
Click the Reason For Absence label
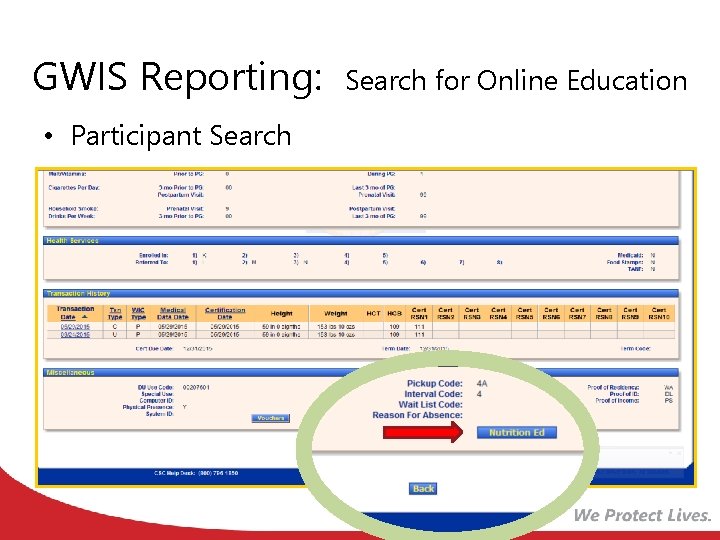[417, 415]
